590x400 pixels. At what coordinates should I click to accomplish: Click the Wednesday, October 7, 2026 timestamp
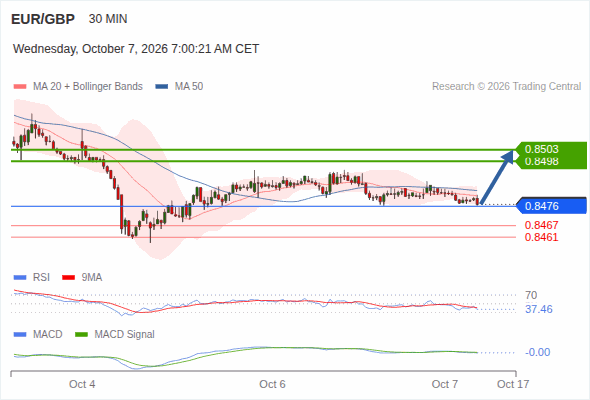click(136, 49)
